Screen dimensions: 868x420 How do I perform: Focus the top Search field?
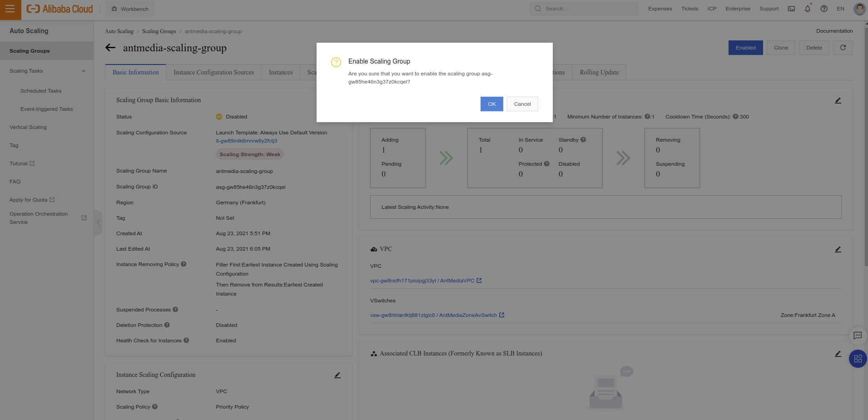click(x=584, y=9)
